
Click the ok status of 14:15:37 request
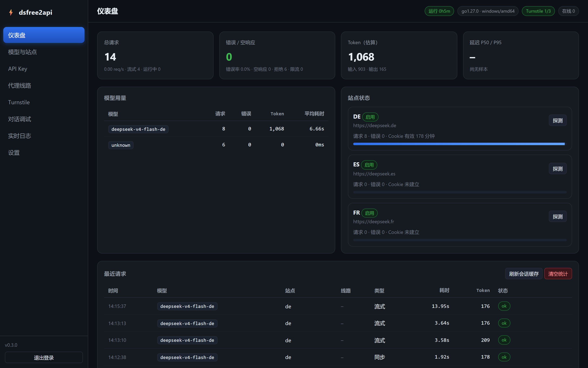click(504, 306)
